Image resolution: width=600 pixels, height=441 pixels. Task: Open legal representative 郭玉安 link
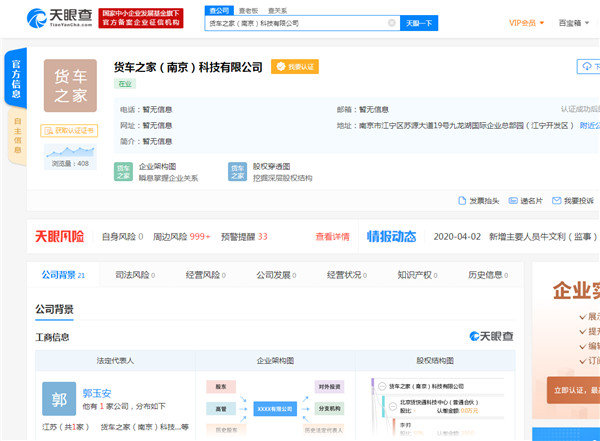tap(97, 393)
